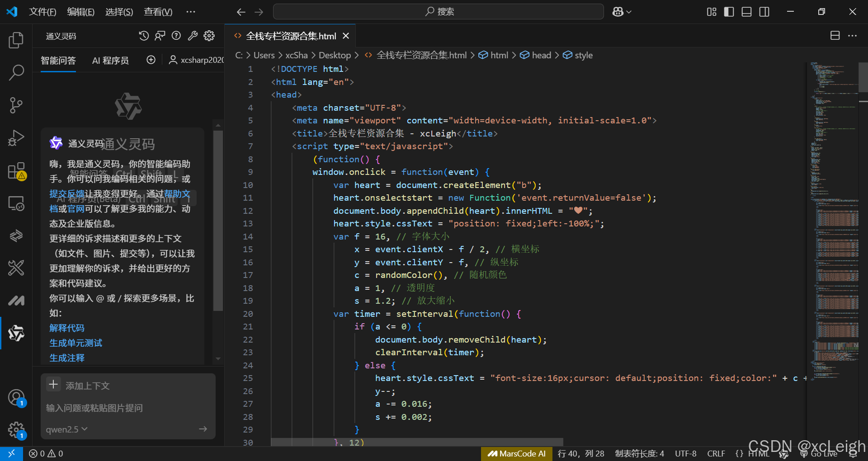Click the 解释代码 link
The image size is (868, 461).
pos(67,328)
